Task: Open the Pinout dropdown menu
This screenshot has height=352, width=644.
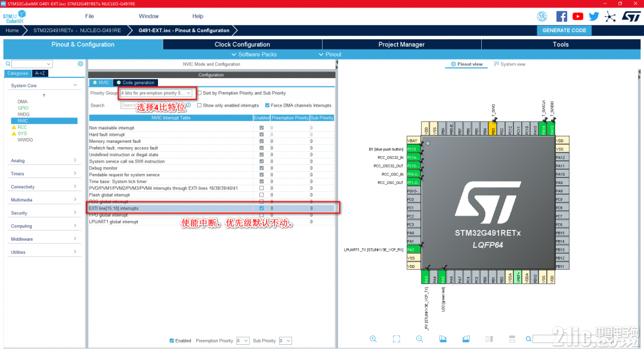Action: click(330, 54)
